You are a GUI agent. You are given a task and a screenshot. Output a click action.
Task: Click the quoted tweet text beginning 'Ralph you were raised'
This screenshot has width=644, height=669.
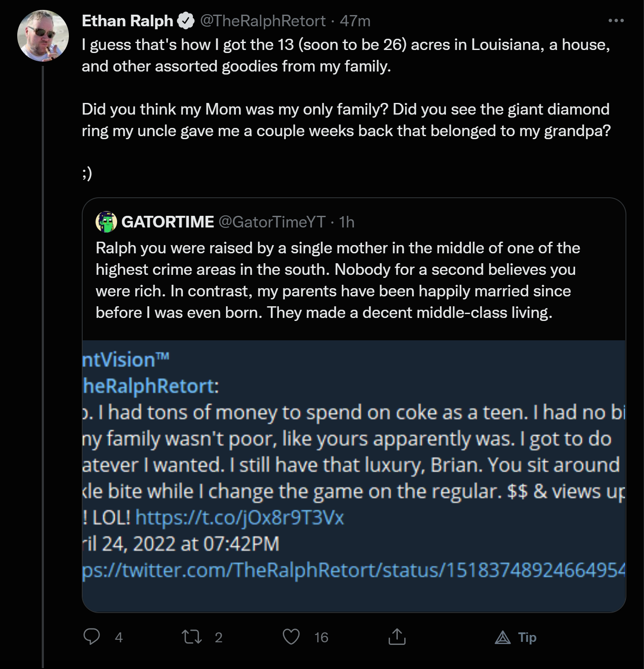[x=338, y=280]
